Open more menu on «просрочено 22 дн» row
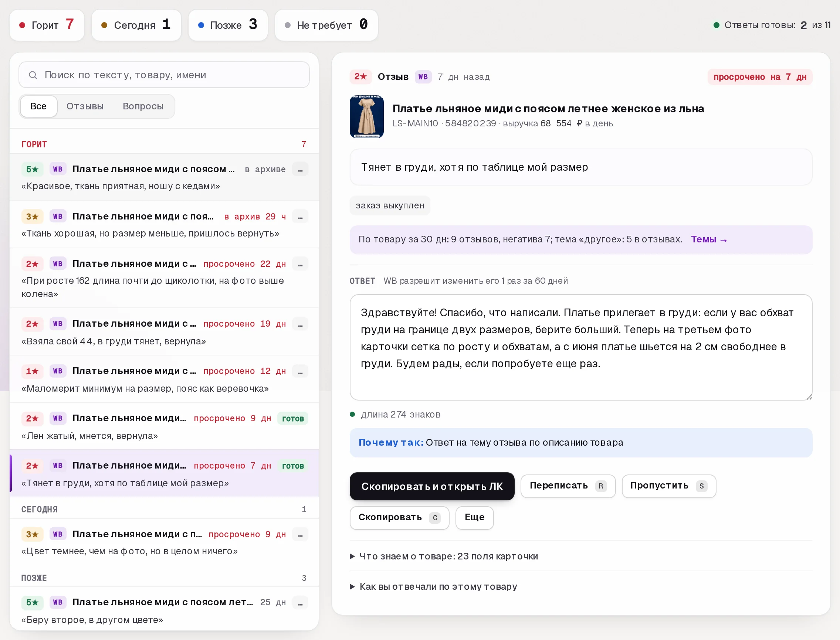This screenshot has height=640, width=840. click(x=300, y=264)
